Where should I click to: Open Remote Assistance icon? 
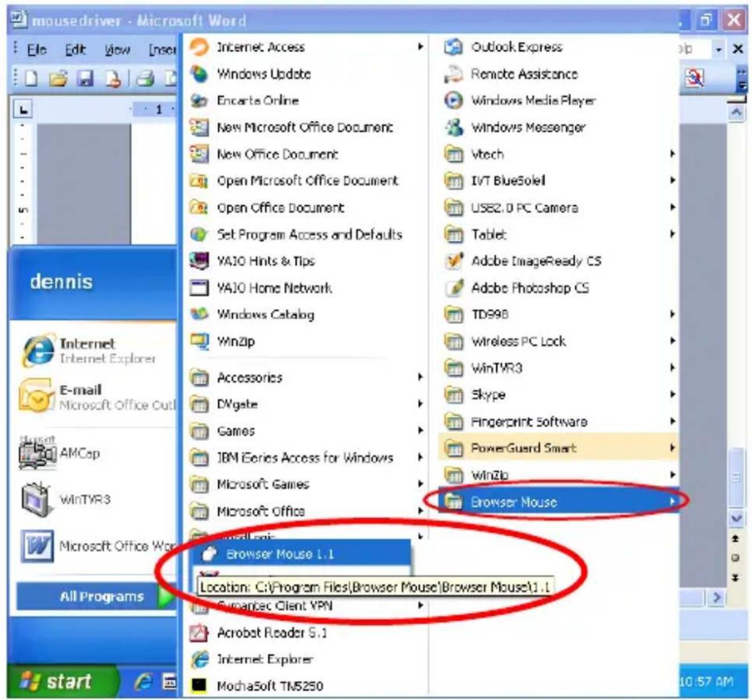(454, 74)
